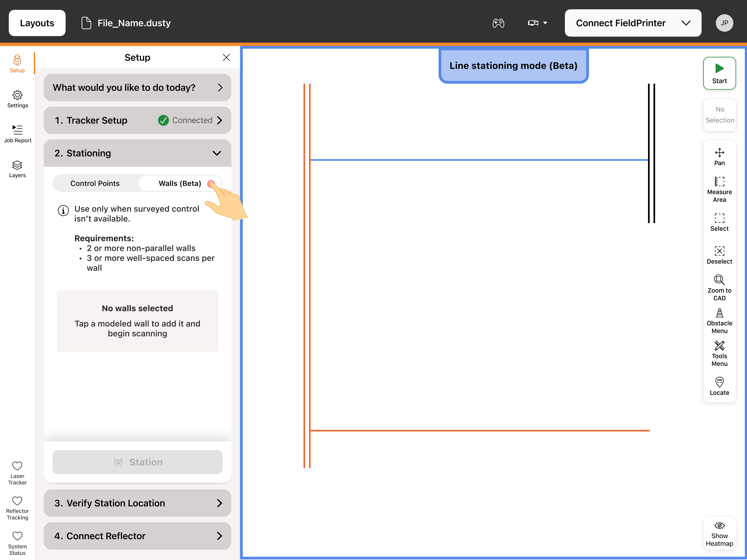Collapse the 2. Stationing section
This screenshot has width=747, height=560.
click(138, 153)
